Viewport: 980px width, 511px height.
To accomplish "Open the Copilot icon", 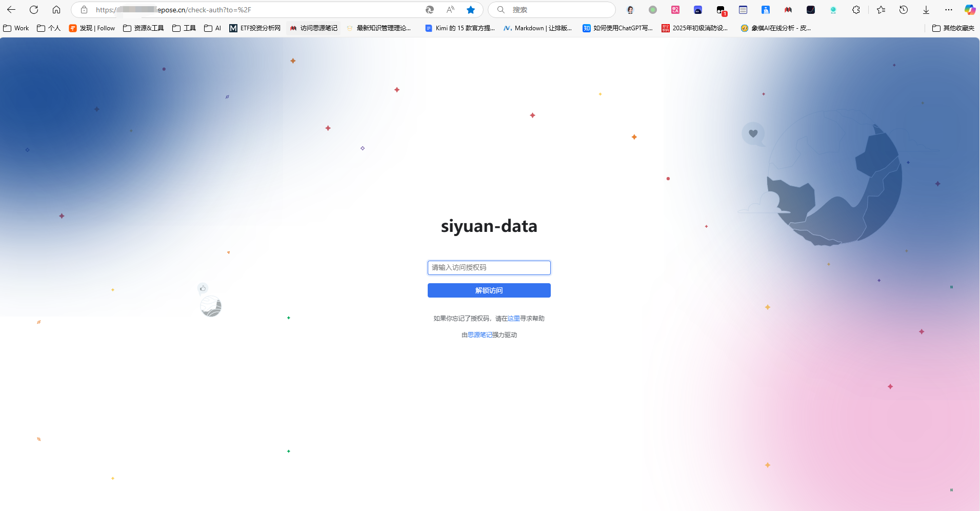I will (x=970, y=10).
